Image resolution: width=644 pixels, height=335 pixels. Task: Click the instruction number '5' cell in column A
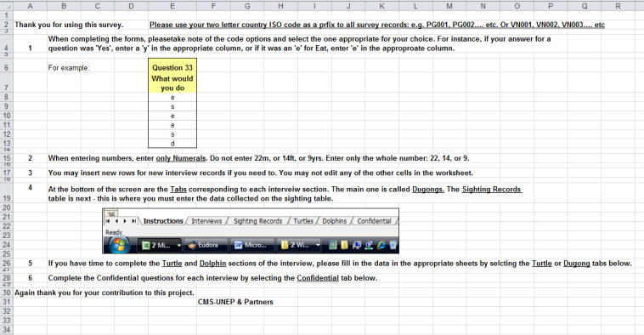(x=30, y=264)
